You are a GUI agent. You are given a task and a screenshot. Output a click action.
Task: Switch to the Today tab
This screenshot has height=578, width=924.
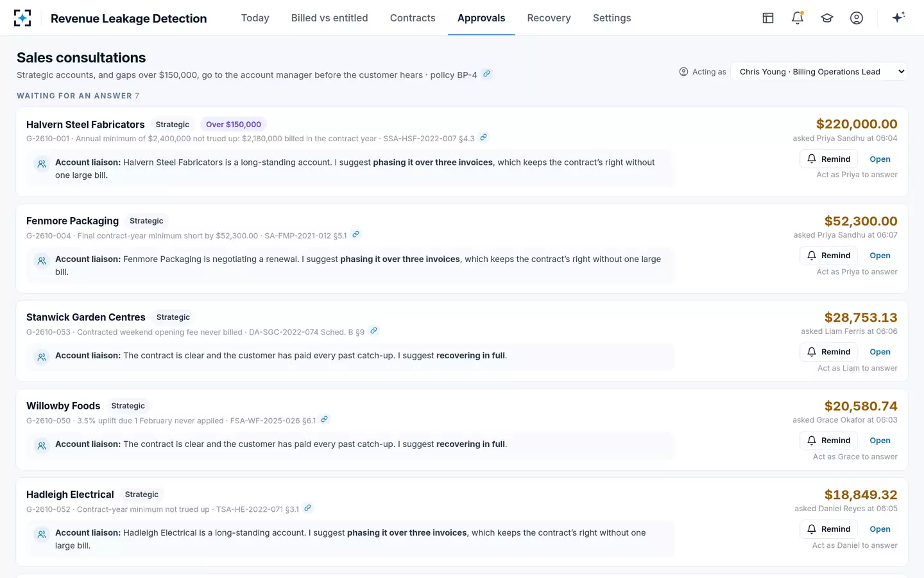pyautogui.click(x=255, y=18)
